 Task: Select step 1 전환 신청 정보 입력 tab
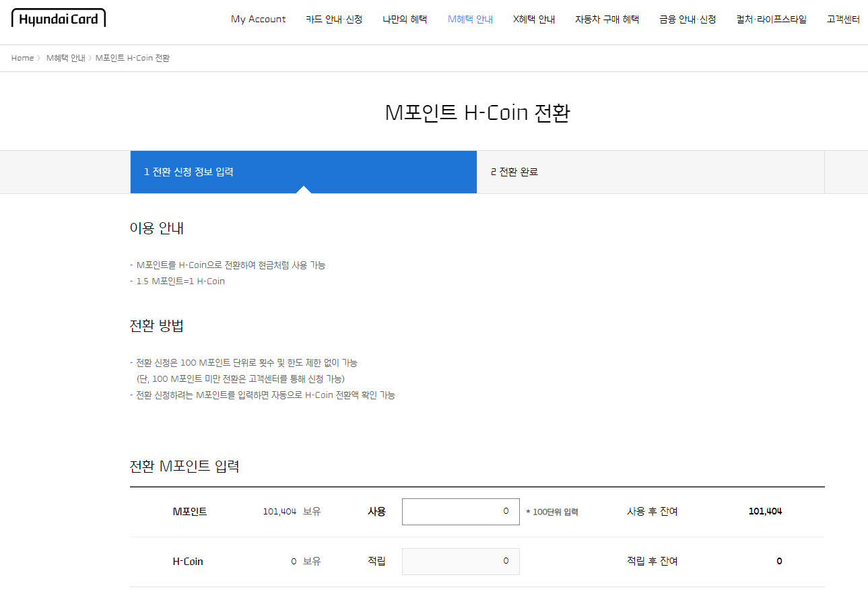[x=304, y=172]
